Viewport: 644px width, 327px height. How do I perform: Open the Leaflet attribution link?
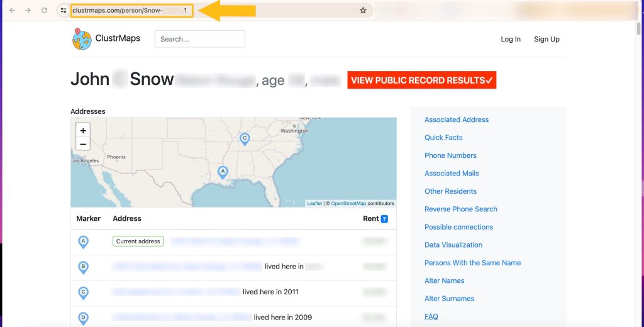(314, 203)
